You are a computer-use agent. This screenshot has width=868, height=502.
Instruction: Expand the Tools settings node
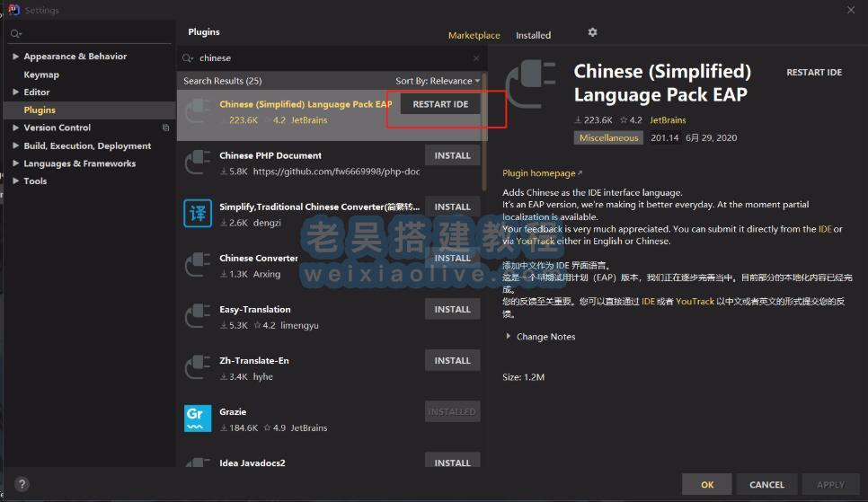15,181
